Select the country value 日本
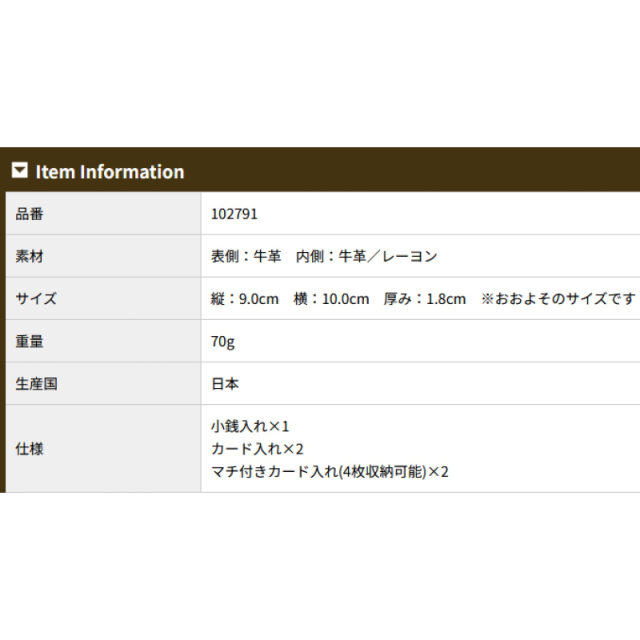Viewport: 640px width, 640px height. pyautogui.click(x=225, y=384)
